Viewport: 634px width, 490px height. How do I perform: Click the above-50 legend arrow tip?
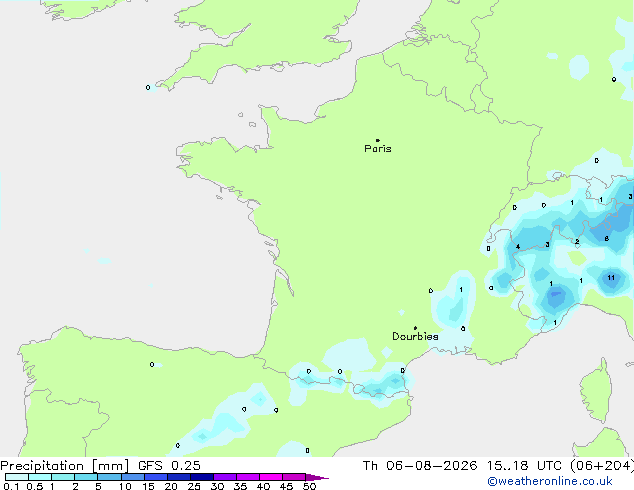(x=317, y=477)
